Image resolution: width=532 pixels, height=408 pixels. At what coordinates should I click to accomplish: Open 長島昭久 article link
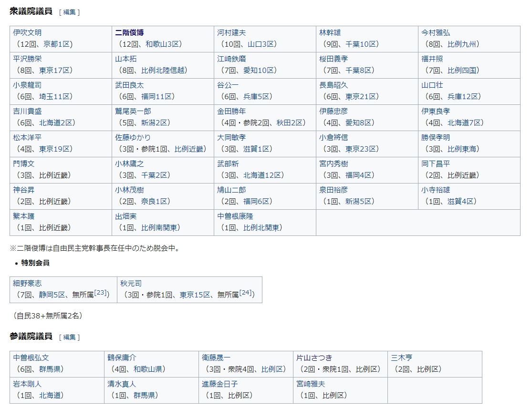tap(334, 85)
